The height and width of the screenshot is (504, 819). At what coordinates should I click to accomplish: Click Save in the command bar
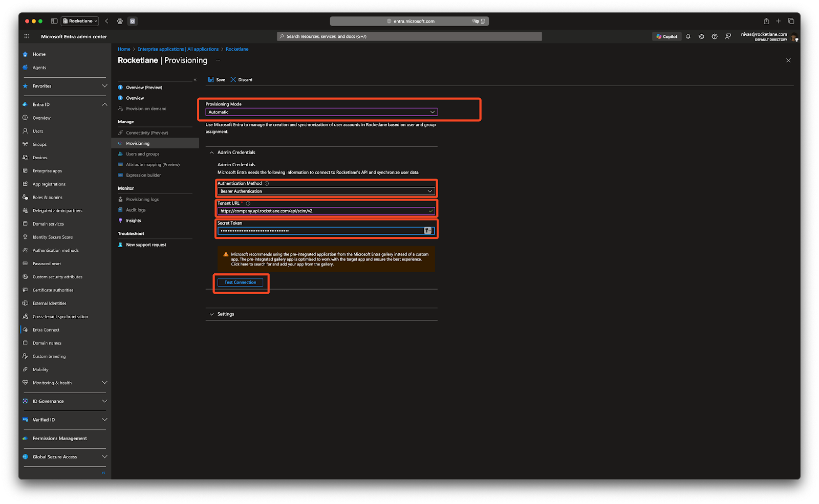pyautogui.click(x=217, y=80)
